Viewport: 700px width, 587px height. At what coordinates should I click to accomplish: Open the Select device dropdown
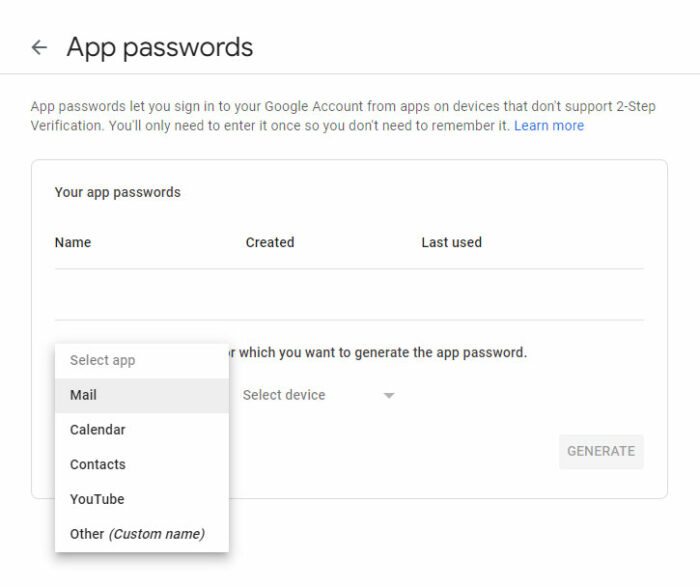click(318, 395)
